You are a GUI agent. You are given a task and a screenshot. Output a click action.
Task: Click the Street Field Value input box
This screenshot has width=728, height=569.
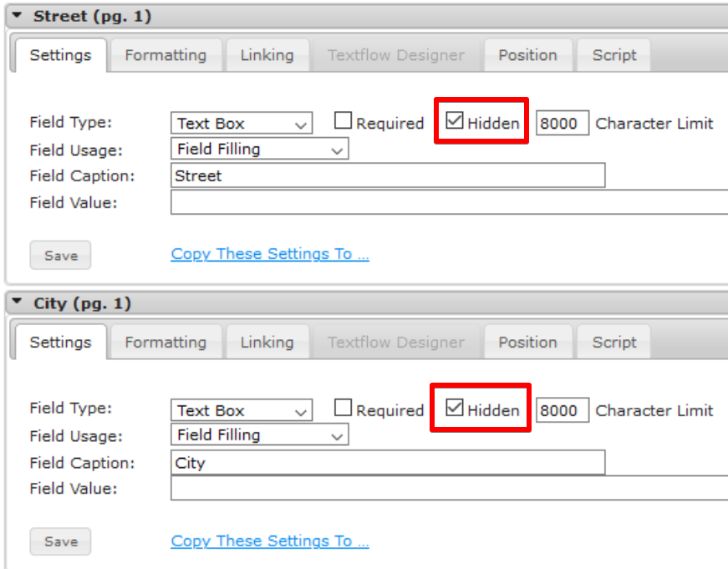tap(449, 202)
